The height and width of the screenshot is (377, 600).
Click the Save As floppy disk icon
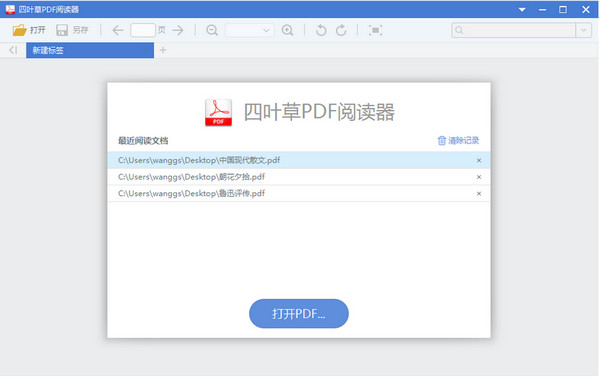point(62,30)
